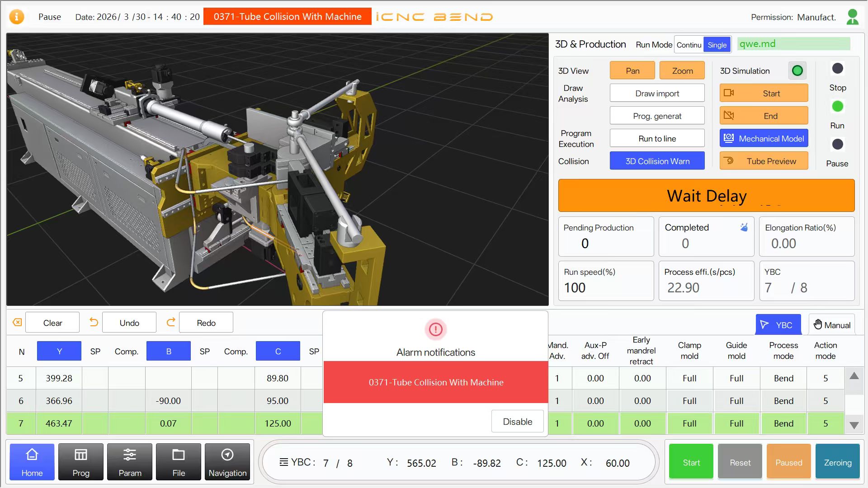Click the green Start button
This screenshot has height=488, width=868.
click(x=691, y=462)
